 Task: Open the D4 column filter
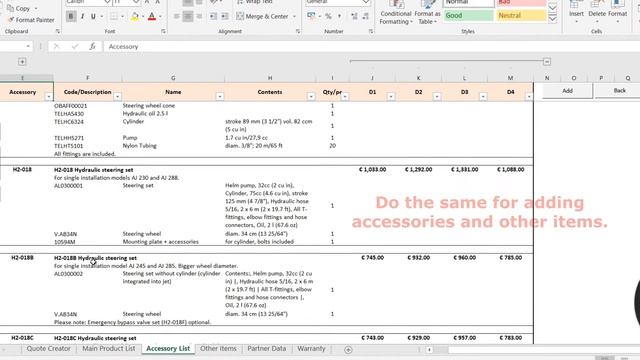click(x=529, y=96)
